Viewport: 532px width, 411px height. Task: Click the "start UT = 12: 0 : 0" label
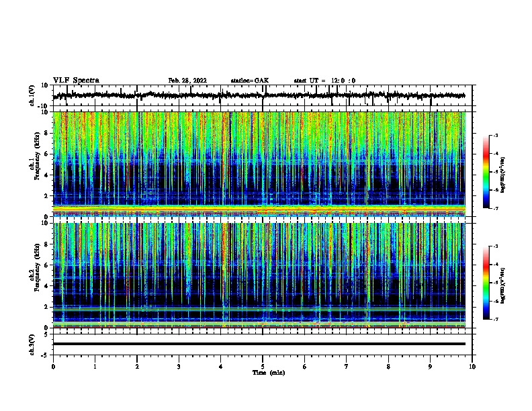324,81
